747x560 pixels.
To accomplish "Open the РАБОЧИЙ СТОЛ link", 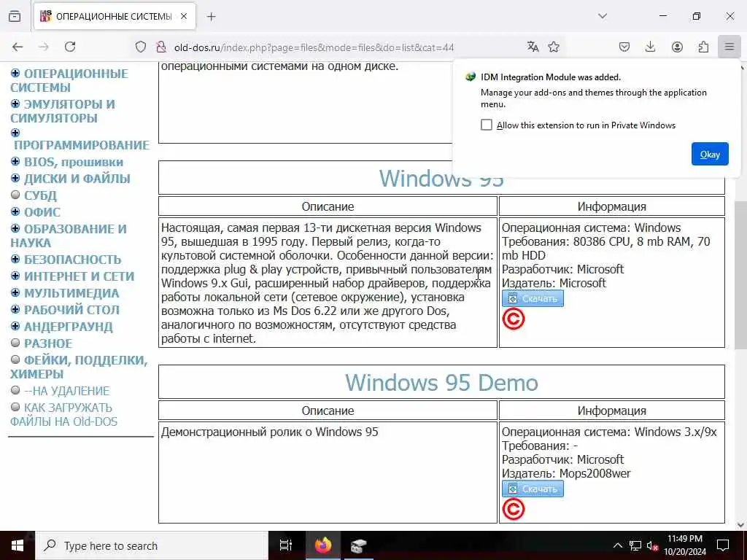I will coord(72,310).
